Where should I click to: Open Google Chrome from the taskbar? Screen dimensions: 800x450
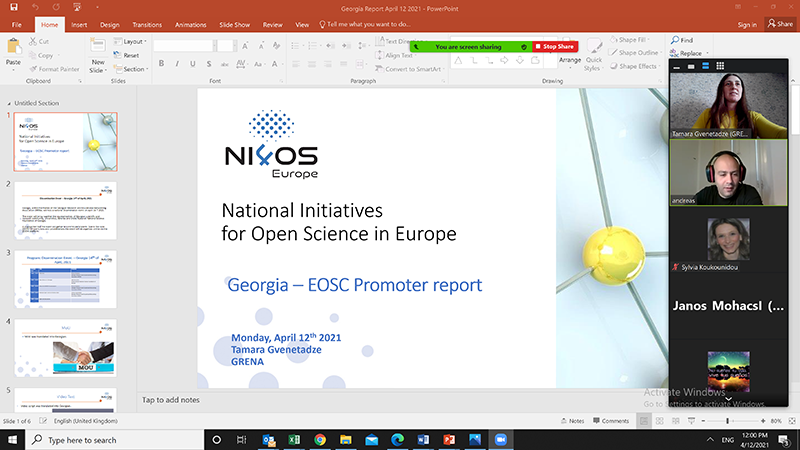(320, 440)
